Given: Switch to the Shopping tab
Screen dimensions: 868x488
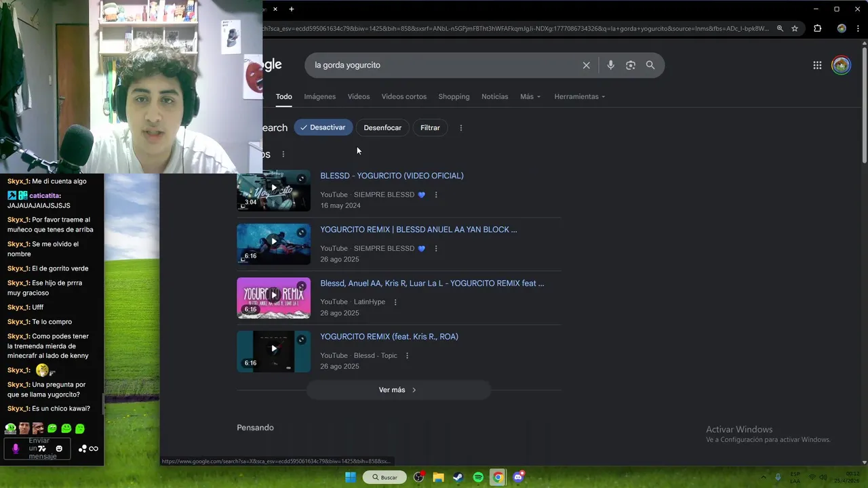Looking at the screenshot, I should pyautogui.click(x=454, y=97).
